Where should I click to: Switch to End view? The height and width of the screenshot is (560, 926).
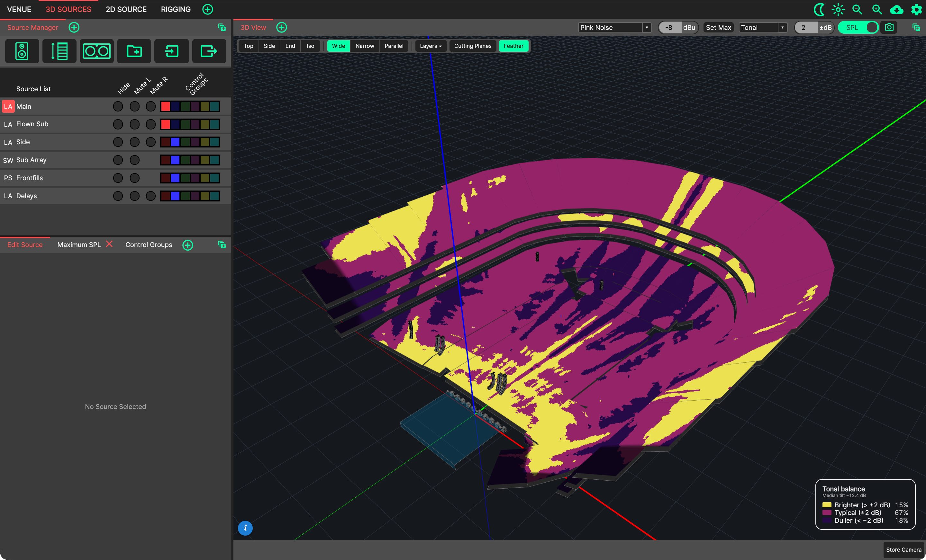click(290, 46)
